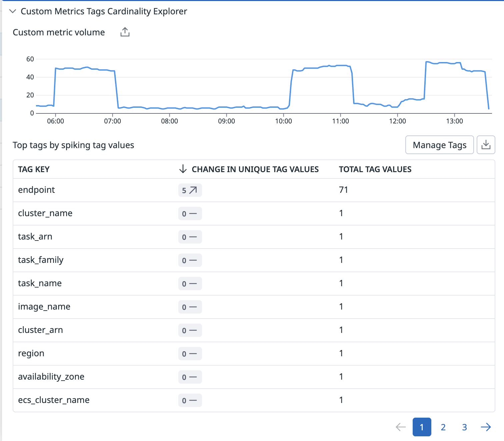Select the region tag key row
504x441 pixels.
31,353
